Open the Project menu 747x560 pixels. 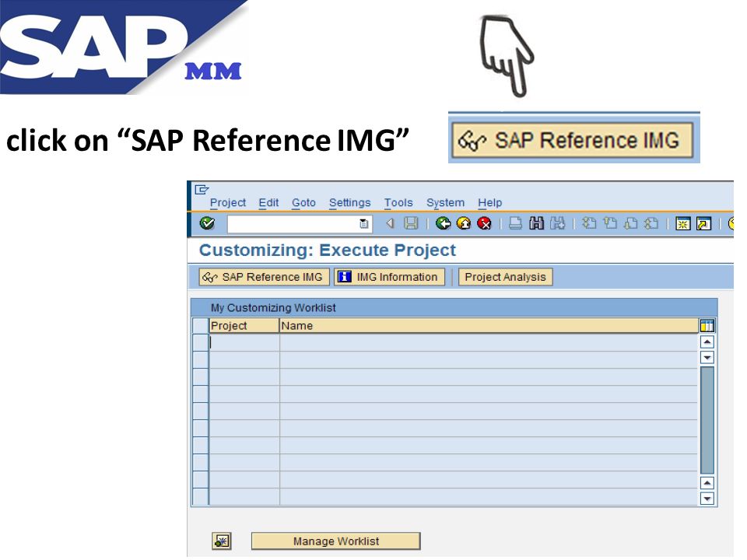228,202
